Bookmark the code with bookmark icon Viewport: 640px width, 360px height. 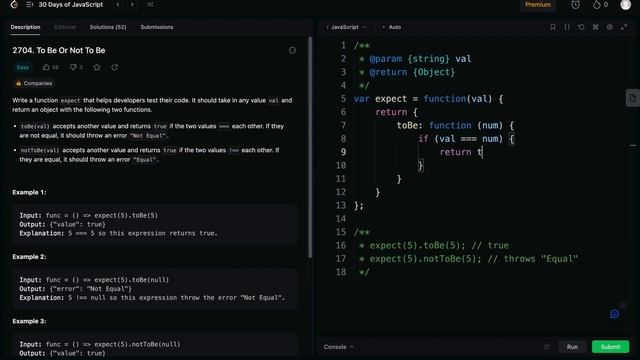[553, 27]
